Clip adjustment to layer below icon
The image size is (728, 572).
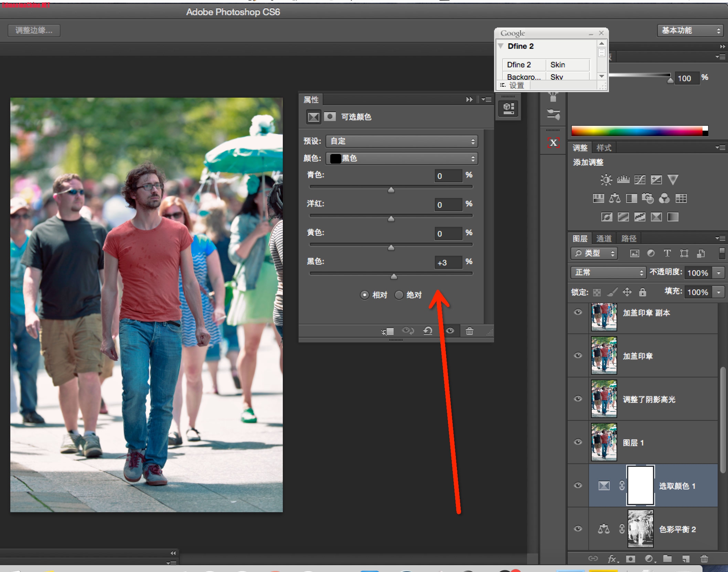pyautogui.click(x=387, y=331)
